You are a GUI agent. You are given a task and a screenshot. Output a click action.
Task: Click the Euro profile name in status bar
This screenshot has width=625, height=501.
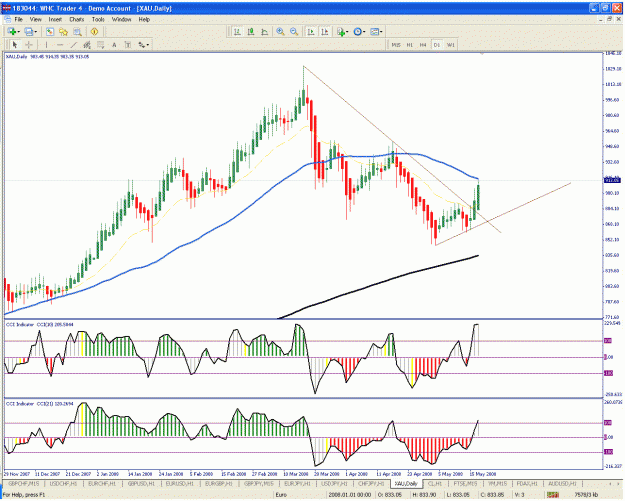281,495
